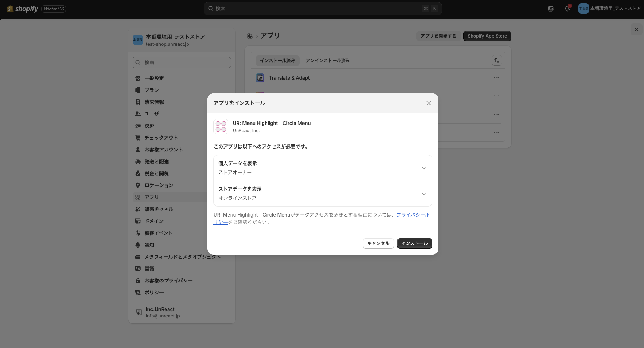
Task: Open the プライバシーポリシー link
Action: pos(413,215)
